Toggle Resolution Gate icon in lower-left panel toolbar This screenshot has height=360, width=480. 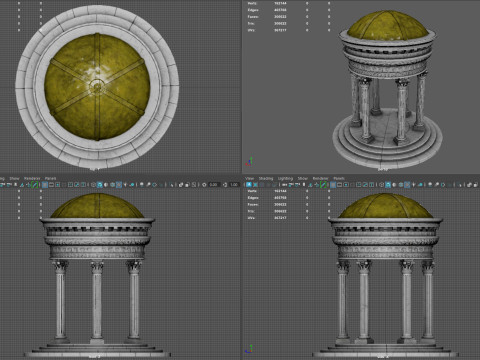pos(58,184)
